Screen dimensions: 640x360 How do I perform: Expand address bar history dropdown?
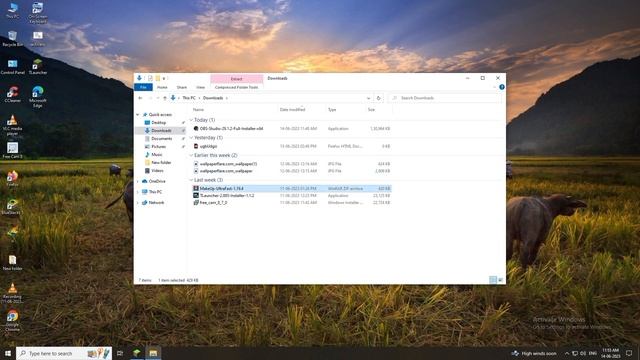click(x=368, y=98)
